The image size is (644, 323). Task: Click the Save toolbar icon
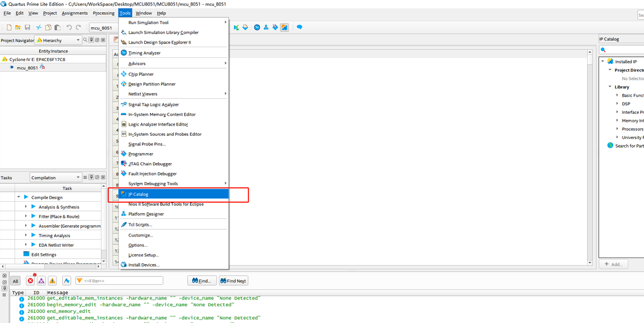tap(26, 27)
